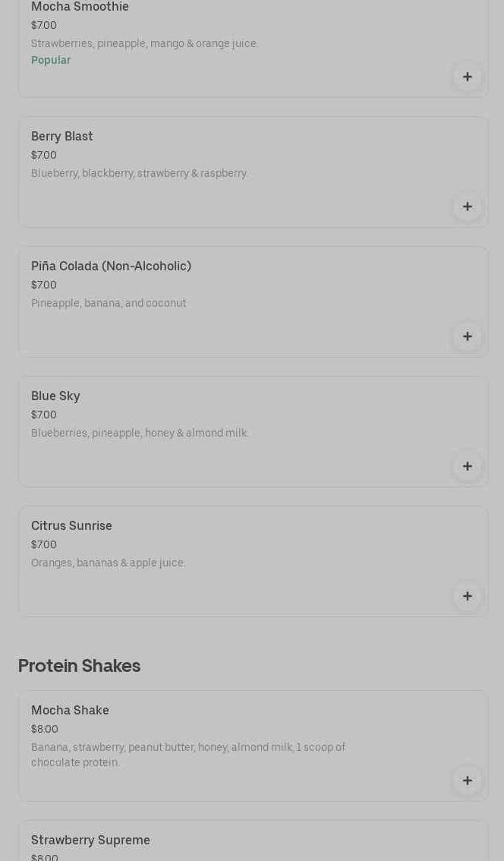Add Citrus Sunrise with the plus icon
Screen dimensions: 504x861
coord(468,596)
